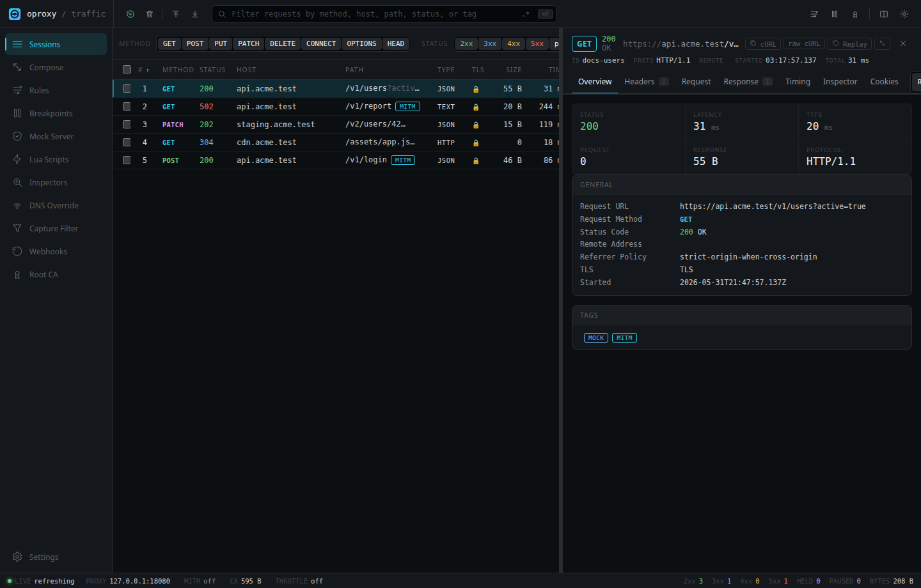Switch to the Cookies tab
The image size is (921, 588).
coord(885,82)
